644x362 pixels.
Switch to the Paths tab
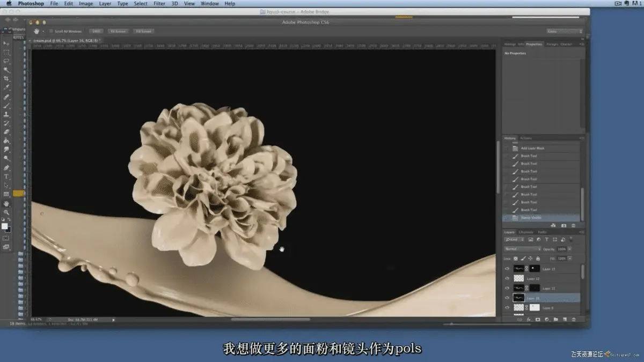(542, 232)
